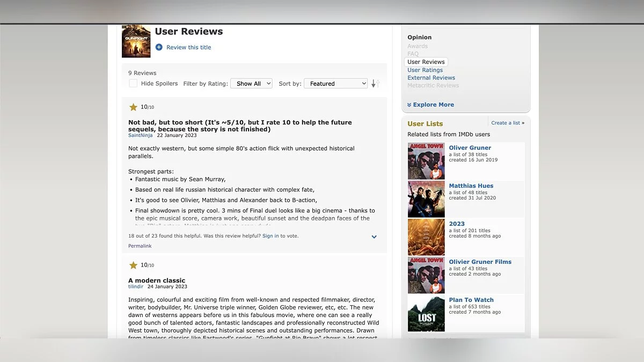
Task: Click the gold star on the tilindir review
Action: coord(133,265)
